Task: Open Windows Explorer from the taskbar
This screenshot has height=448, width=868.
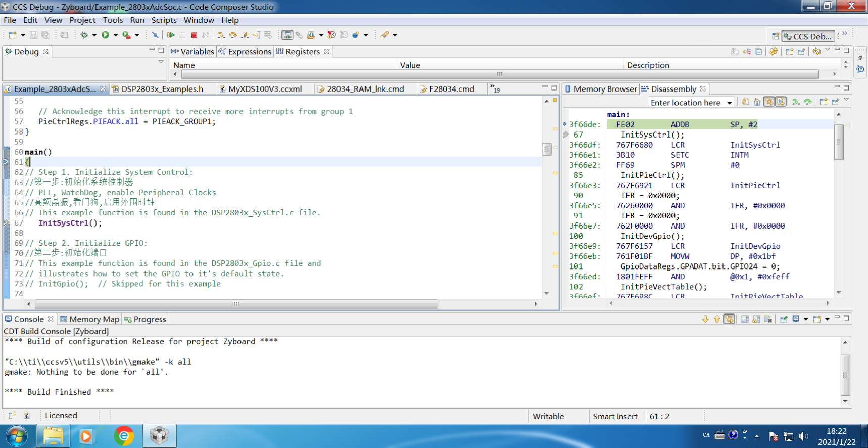Action: point(53,436)
